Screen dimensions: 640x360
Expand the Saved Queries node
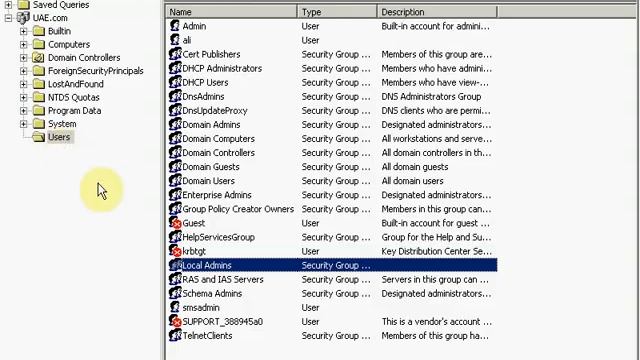coord(8,5)
